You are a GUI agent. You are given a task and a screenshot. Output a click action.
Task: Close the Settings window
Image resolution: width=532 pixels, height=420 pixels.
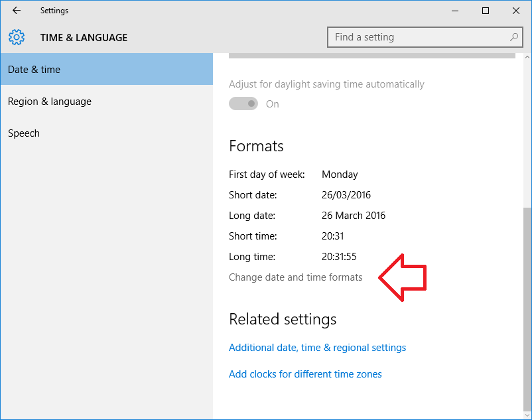[x=516, y=11]
